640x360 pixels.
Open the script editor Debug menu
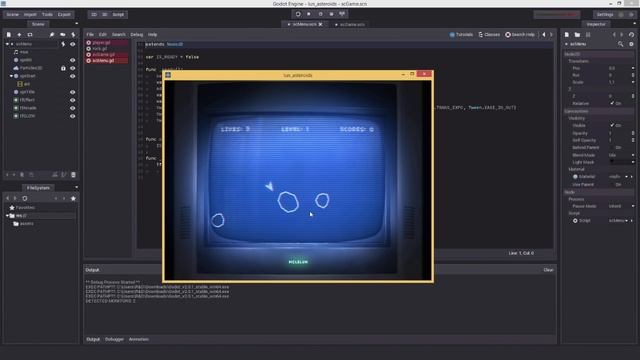coord(137,35)
